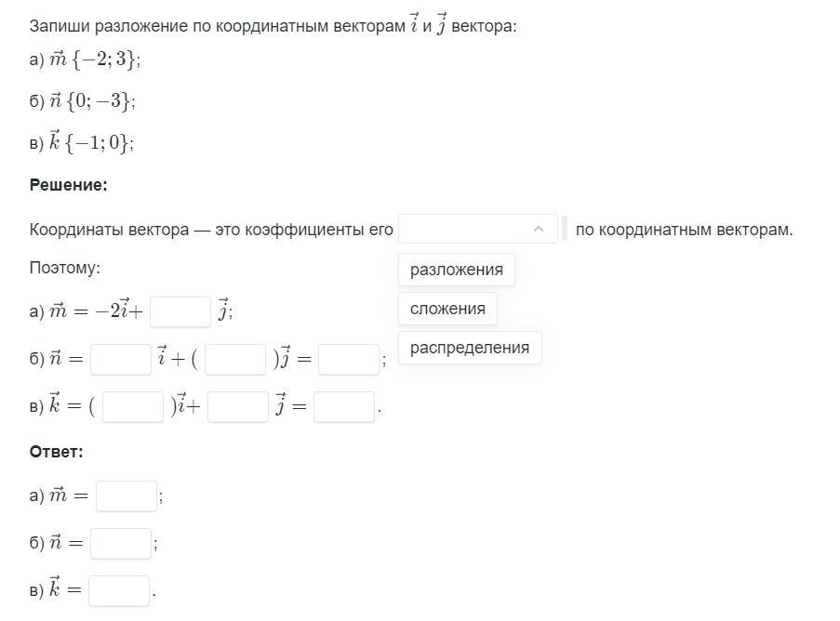Click the answer field for vector m

[x=127, y=496]
